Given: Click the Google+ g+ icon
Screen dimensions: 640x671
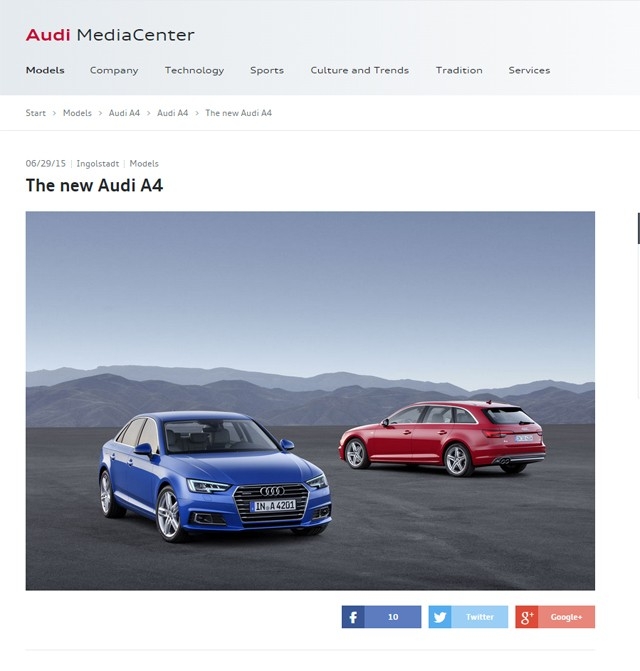Looking at the screenshot, I should 527,617.
